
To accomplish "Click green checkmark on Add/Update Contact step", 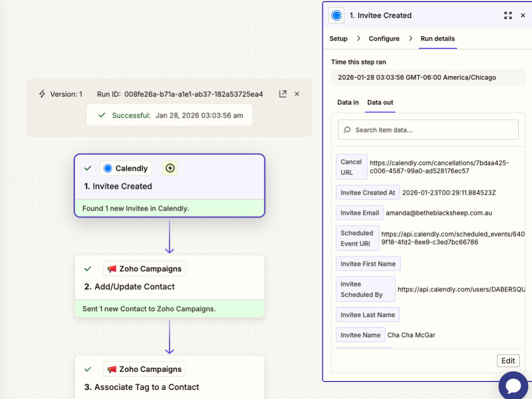I will pos(88,269).
